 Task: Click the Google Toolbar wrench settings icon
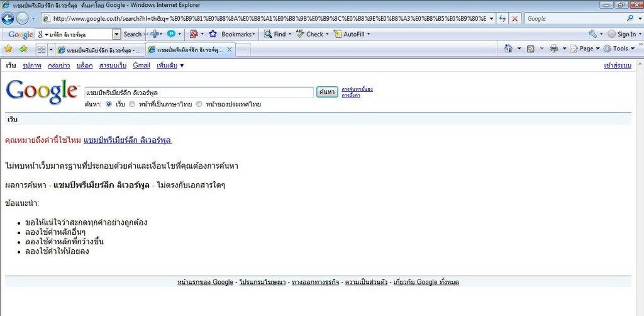pos(592,34)
